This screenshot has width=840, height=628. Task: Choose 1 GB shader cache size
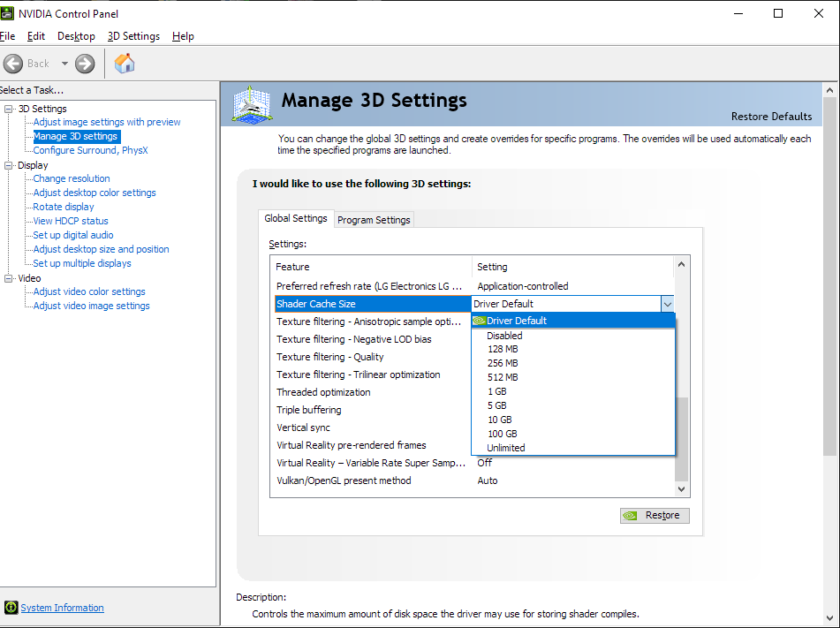[x=573, y=391]
